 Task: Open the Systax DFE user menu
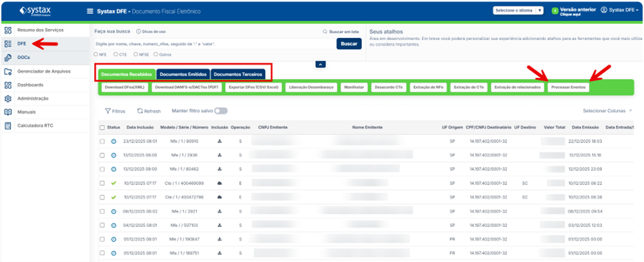point(619,10)
